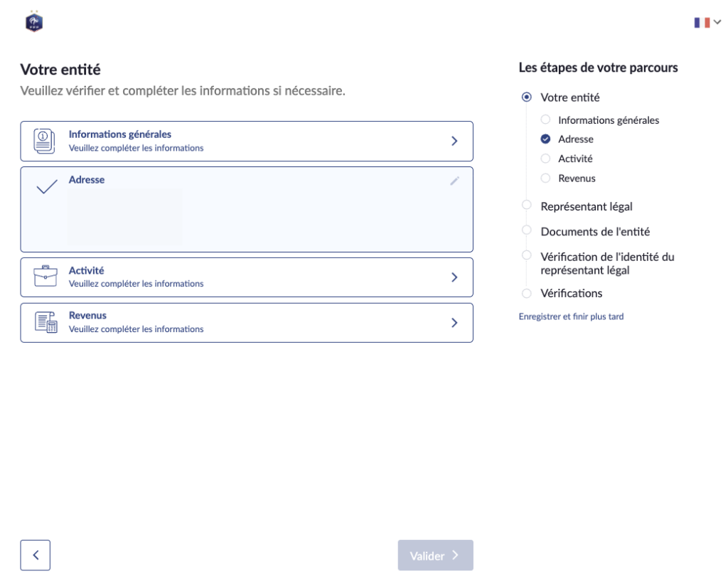
Task: Select the Revenus sub-step radio
Action: [x=545, y=178]
